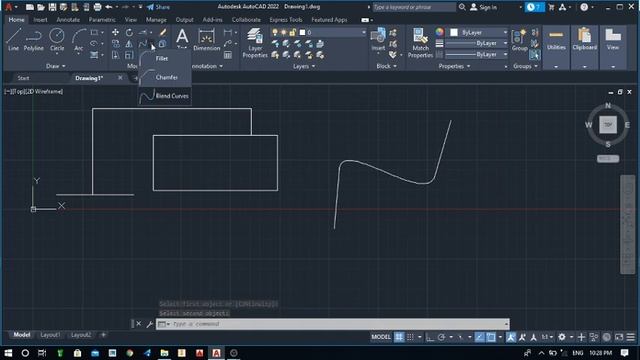Add a new layout with plus button
The width and height of the screenshot is (640, 360).
[103, 335]
